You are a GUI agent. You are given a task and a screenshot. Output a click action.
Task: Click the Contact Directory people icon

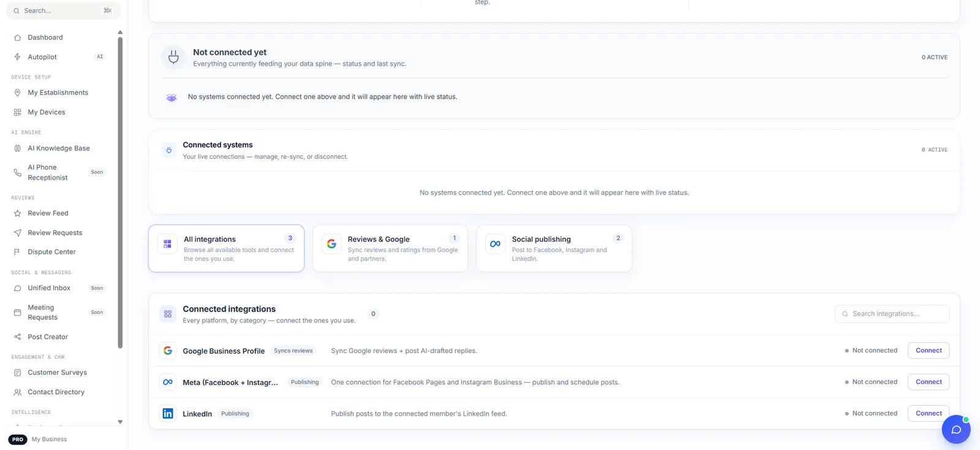[17, 392]
